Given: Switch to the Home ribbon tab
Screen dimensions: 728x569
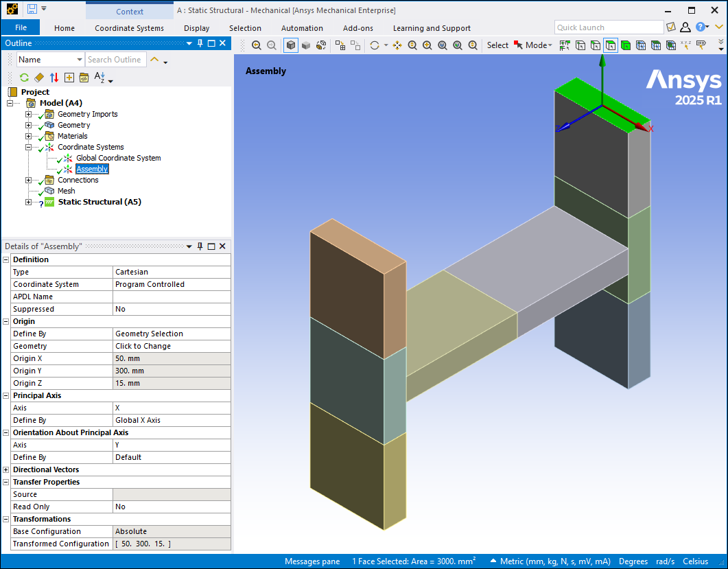Looking at the screenshot, I should [x=64, y=28].
